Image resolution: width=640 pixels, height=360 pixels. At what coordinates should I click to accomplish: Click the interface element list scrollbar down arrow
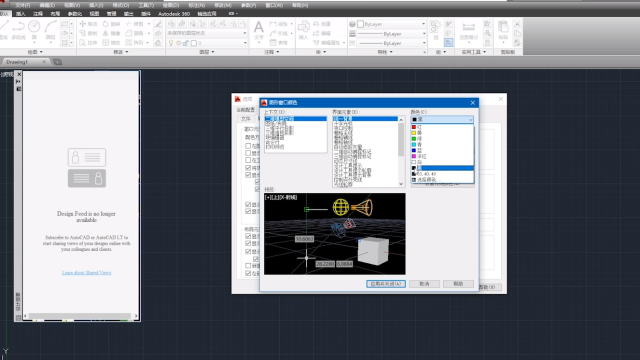[x=401, y=184]
